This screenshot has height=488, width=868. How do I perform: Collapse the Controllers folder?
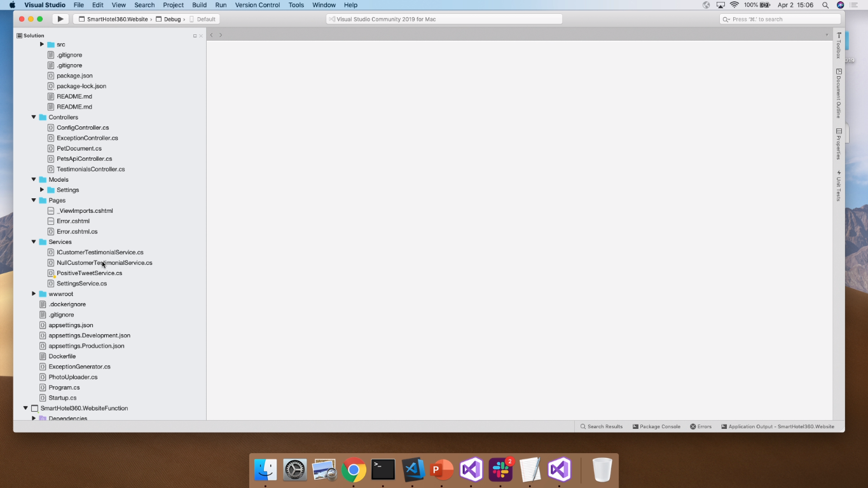[x=34, y=117]
